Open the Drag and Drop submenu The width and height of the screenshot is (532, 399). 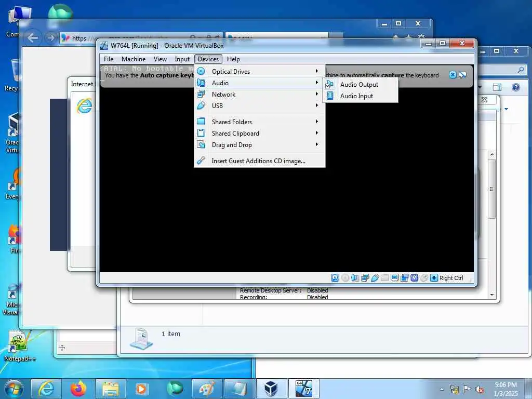point(260,145)
